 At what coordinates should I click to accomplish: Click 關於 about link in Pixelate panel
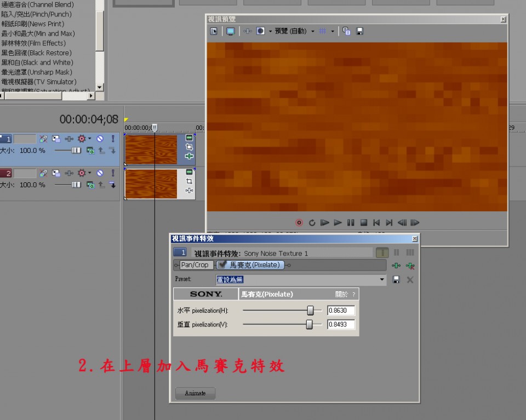point(341,294)
